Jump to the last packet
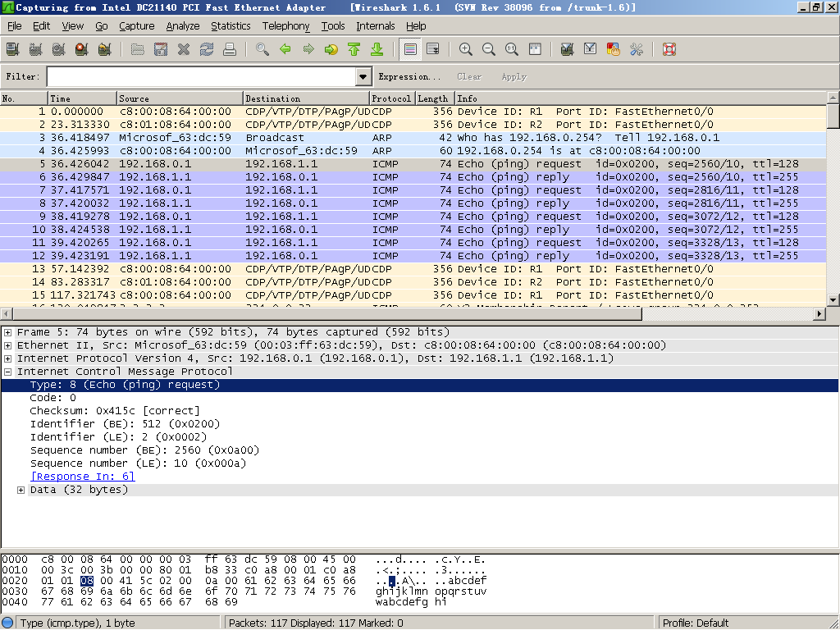Screen dimensions: 840x630 point(377,50)
